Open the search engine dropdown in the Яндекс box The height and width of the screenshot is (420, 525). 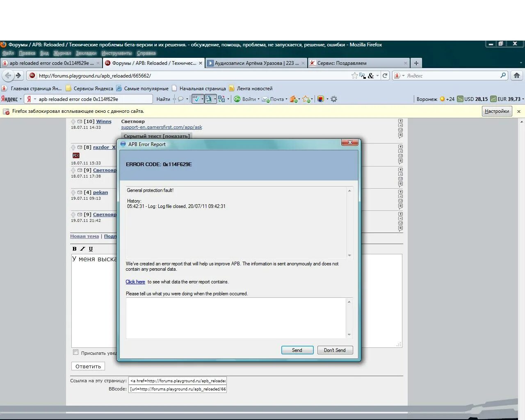[x=403, y=75]
